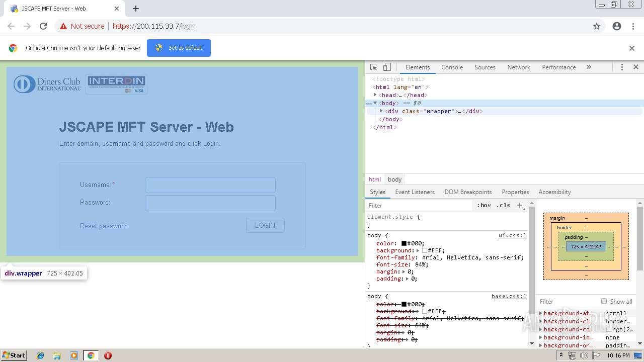Focus the Username input field
Viewport: 644px width, 362px height.
[210, 185]
